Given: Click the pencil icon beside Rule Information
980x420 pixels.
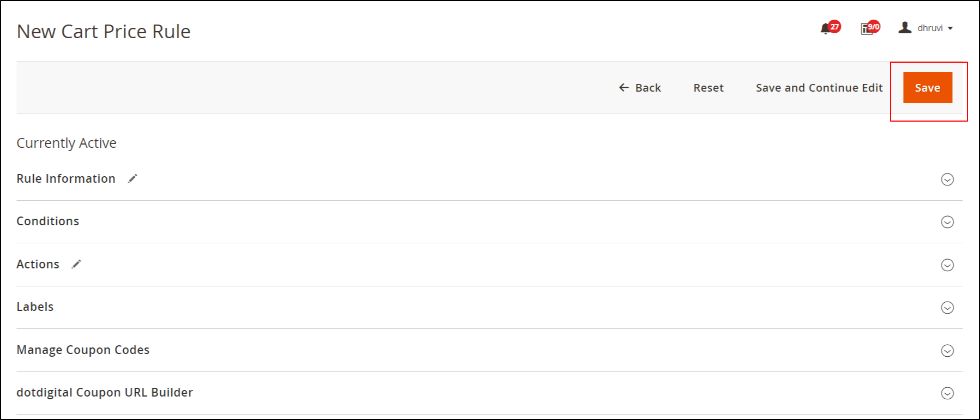Looking at the screenshot, I should click(x=133, y=178).
